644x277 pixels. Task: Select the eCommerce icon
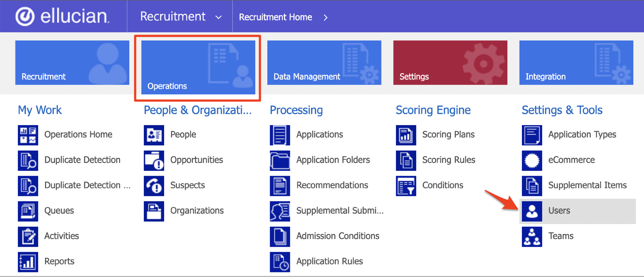click(x=532, y=161)
